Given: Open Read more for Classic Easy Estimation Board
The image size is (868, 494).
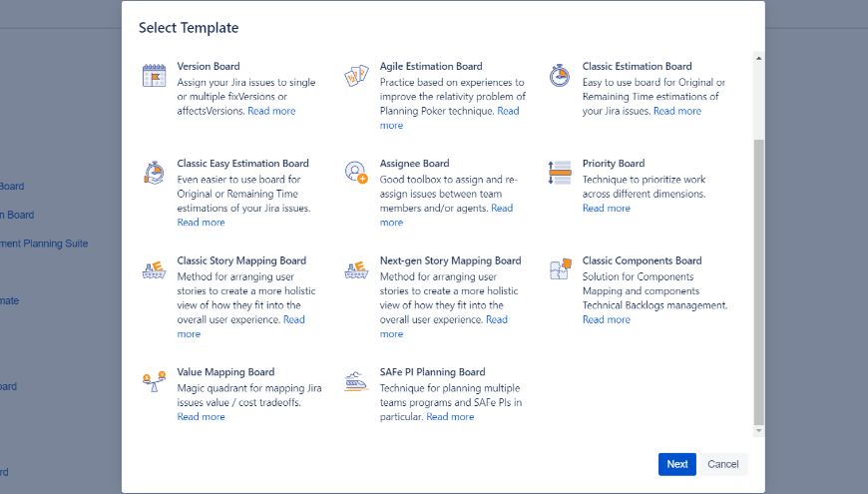Looking at the screenshot, I should [x=201, y=223].
